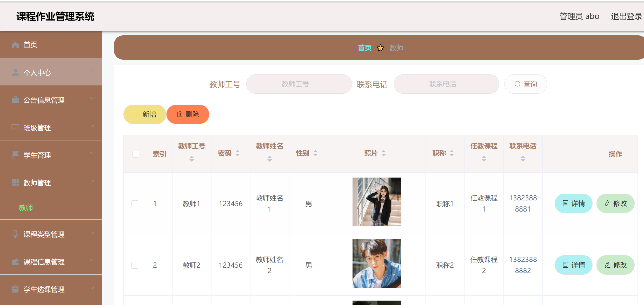Screen dimensions: 644x305
Task: Select the 教师 submenu item
Action: point(26,208)
